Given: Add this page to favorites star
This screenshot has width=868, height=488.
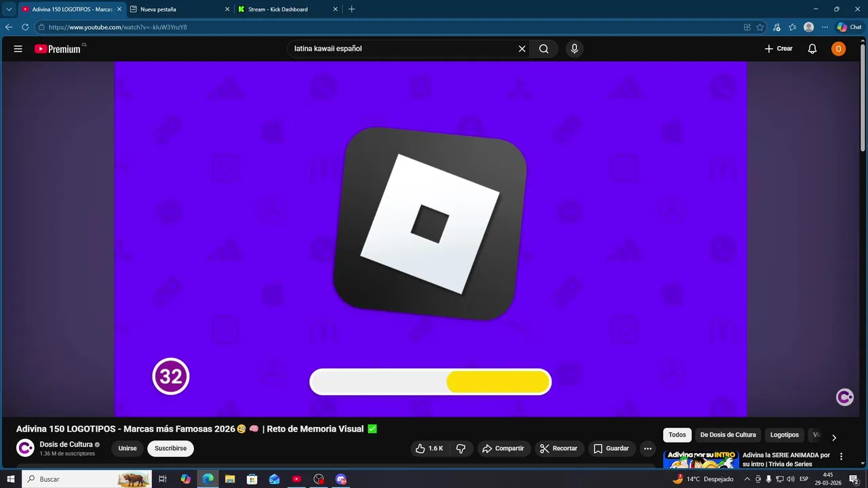Looking at the screenshot, I should (x=760, y=27).
